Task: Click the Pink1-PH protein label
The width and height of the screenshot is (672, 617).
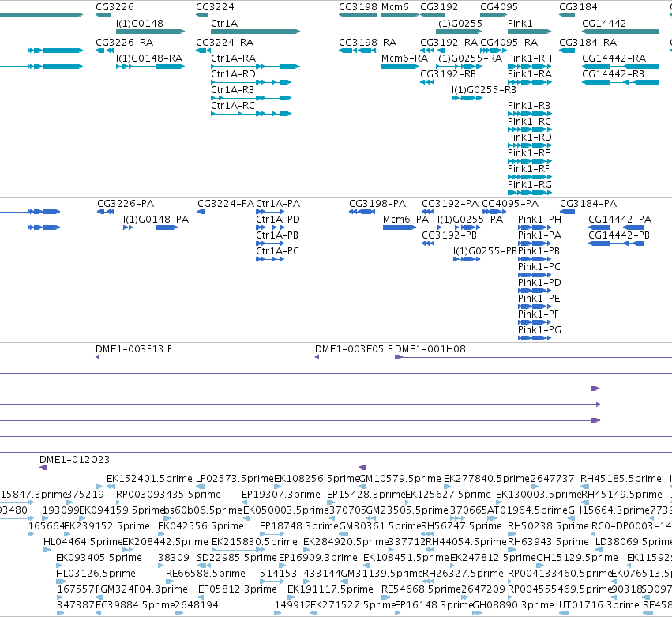Action: click(x=539, y=220)
